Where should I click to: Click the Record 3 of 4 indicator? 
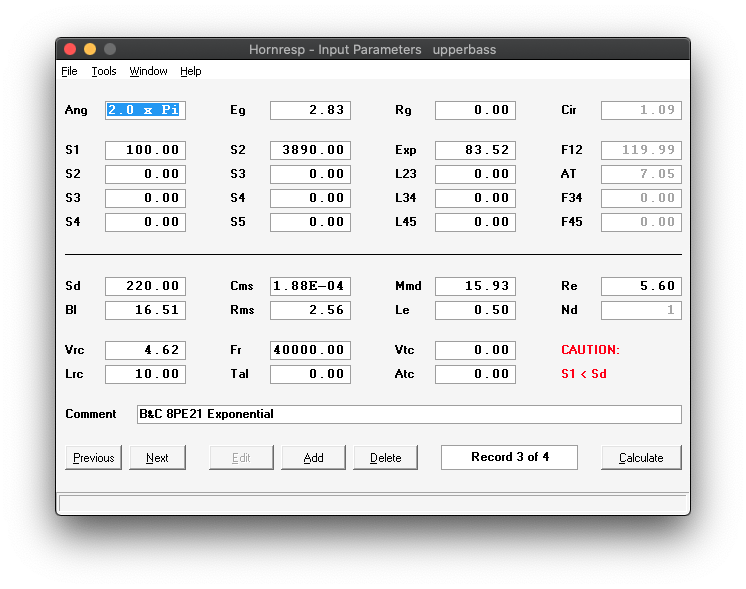pyautogui.click(x=510, y=457)
